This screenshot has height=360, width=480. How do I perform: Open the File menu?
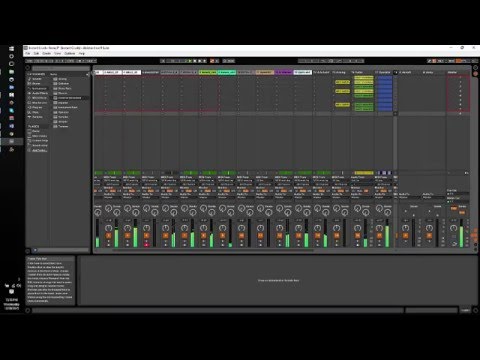coord(28,53)
